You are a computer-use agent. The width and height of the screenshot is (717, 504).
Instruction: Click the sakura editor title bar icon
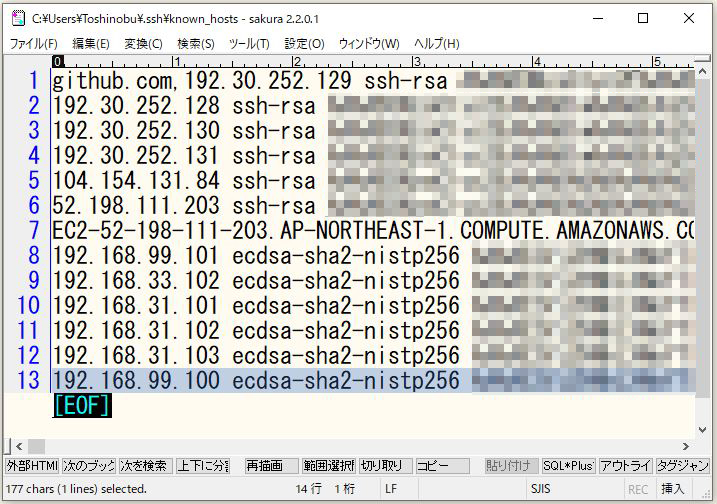click(x=18, y=18)
